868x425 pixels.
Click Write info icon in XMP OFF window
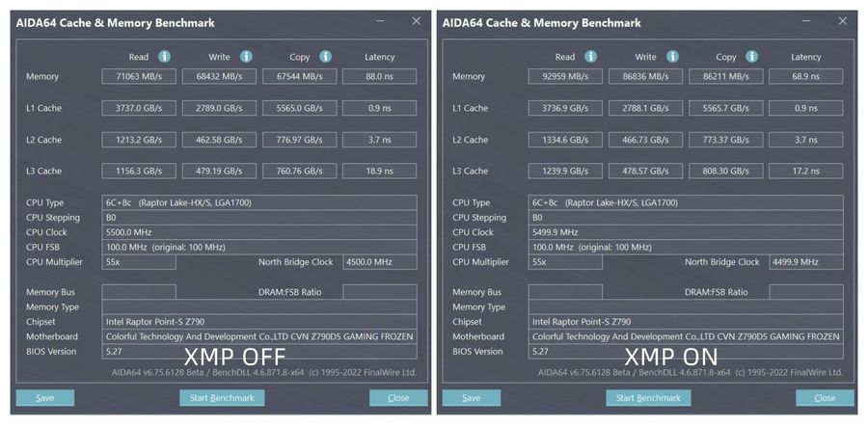pyautogui.click(x=246, y=57)
